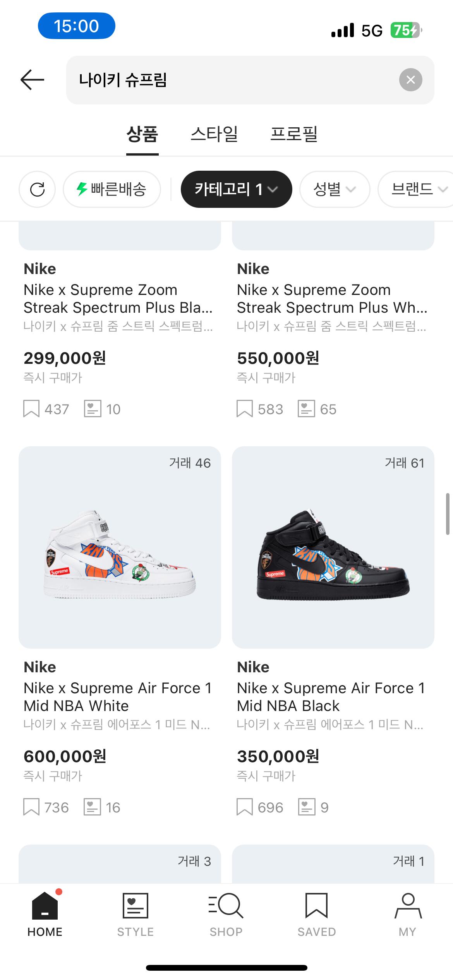Tap the search field with 나이키 슈프림

pyautogui.click(x=232, y=80)
